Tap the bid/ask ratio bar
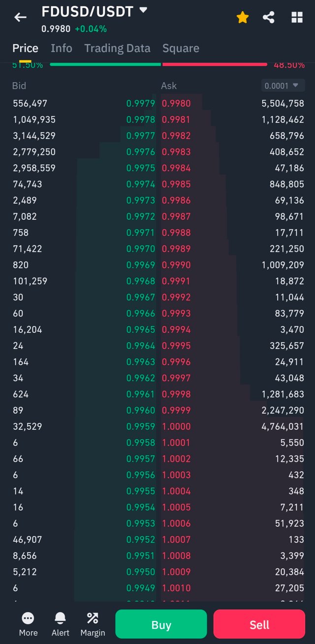Screen dimensions: 315x644 coord(158,64)
